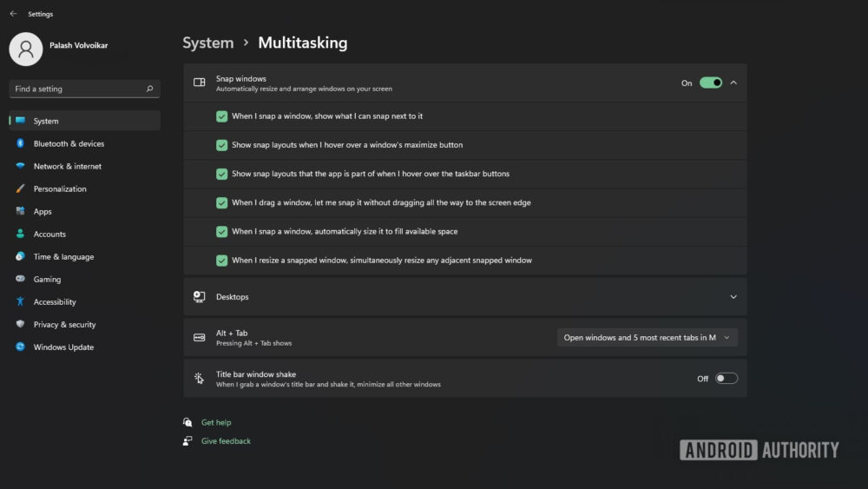Click the Gaming controller icon in sidebar
This screenshot has height=489, width=868.
click(x=20, y=279)
